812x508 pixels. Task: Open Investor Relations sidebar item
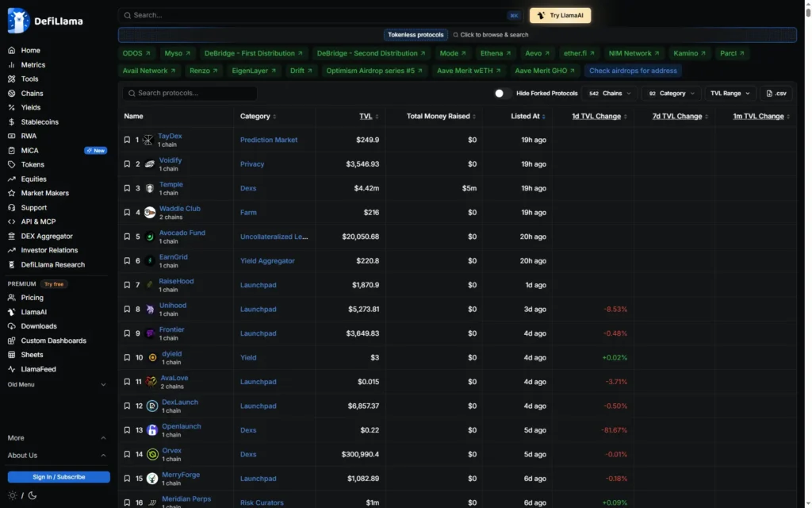tap(49, 250)
